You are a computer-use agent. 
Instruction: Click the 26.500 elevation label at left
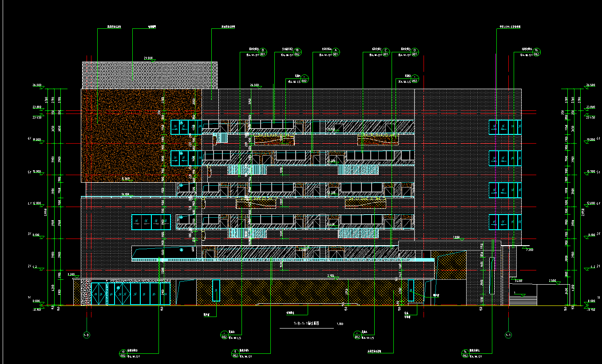[x=36, y=85]
